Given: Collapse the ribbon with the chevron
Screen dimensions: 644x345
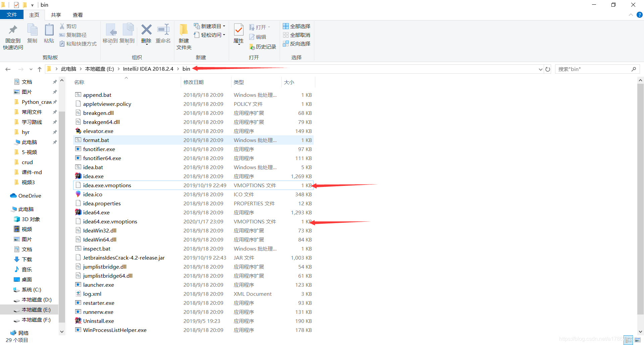Looking at the screenshot, I should tap(631, 15).
